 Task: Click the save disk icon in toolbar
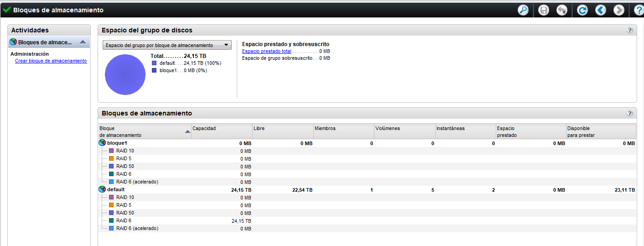(544, 10)
